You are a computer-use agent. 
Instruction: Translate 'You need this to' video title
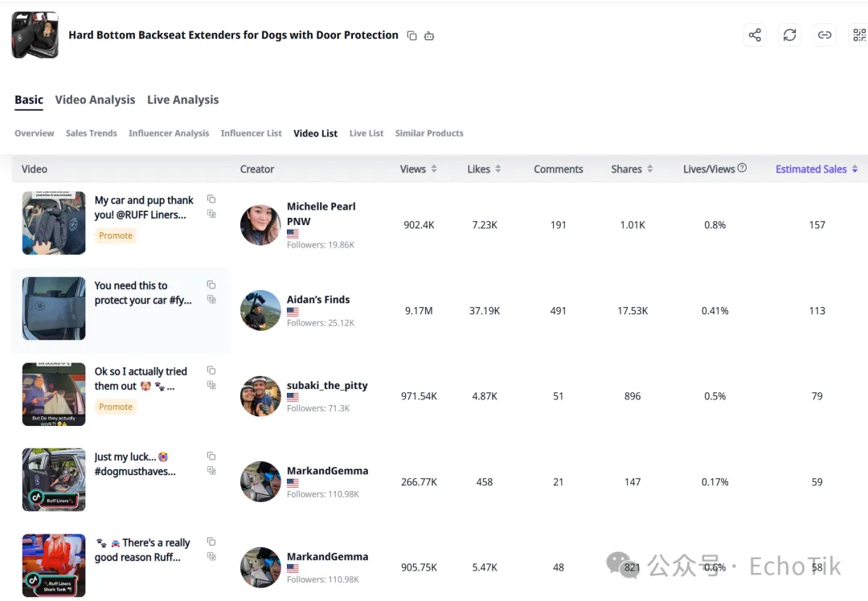[x=211, y=299]
